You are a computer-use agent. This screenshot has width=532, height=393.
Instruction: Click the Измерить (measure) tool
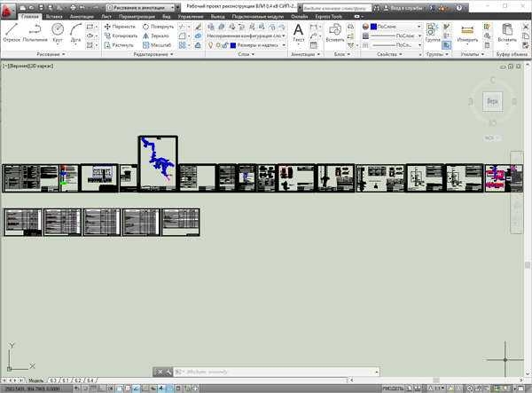(467, 33)
